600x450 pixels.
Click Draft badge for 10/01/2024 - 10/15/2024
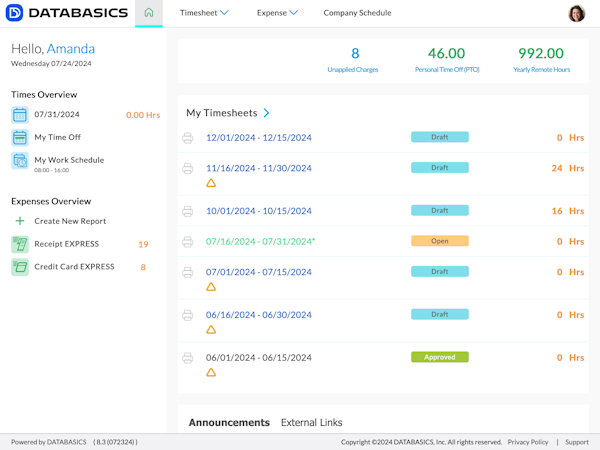pos(440,210)
